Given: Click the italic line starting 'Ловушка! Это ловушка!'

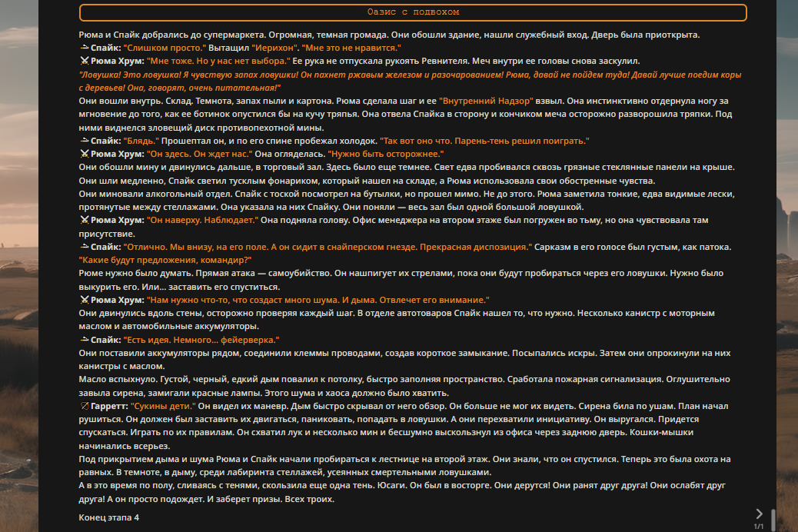Looking at the screenshot, I should tap(410, 81).
